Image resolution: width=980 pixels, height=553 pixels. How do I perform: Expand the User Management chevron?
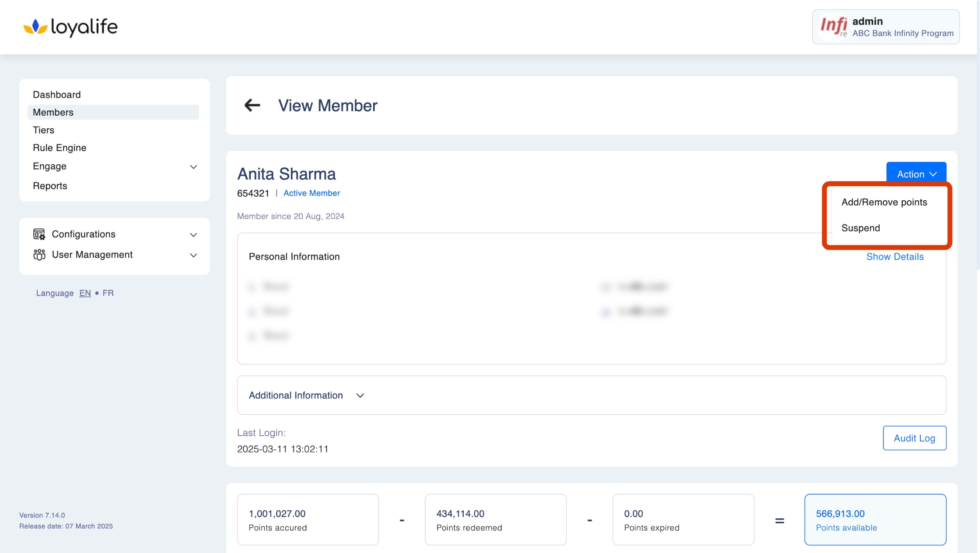click(x=194, y=255)
